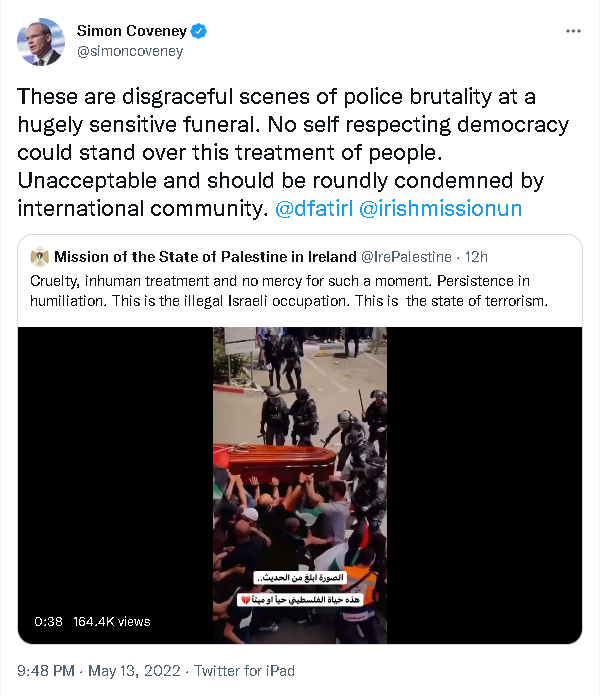This screenshot has height=696, width=609.
Task: Click the 164.4K views counter
Action: tap(112, 621)
